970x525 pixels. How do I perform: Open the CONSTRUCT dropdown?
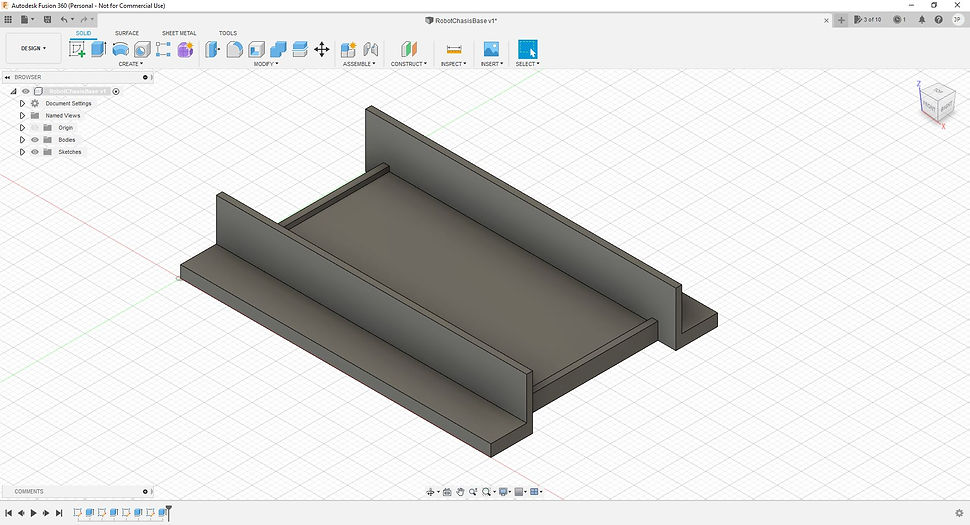coord(409,64)
